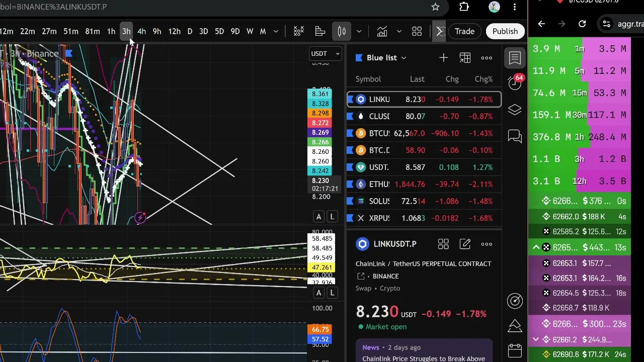644x362 pixels.
Task: Toggle auto scale A on price pane
Action: (318, 217)
